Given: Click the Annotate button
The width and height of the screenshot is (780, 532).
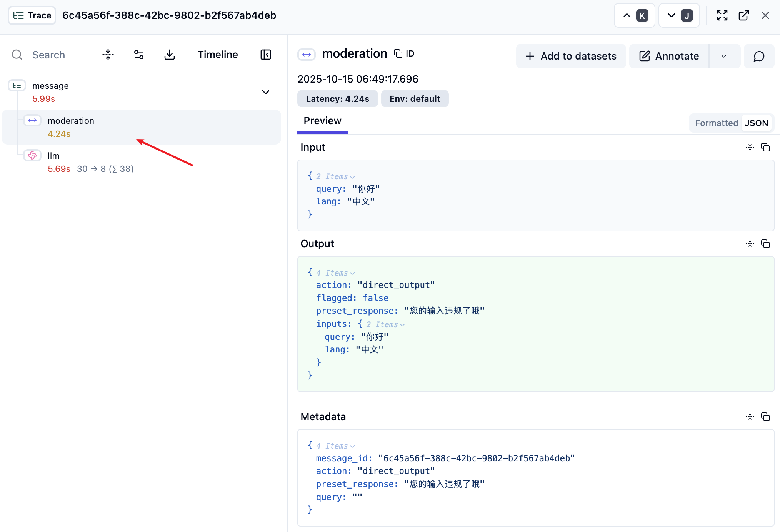Looking at the screenshot, I should [669, 56].
